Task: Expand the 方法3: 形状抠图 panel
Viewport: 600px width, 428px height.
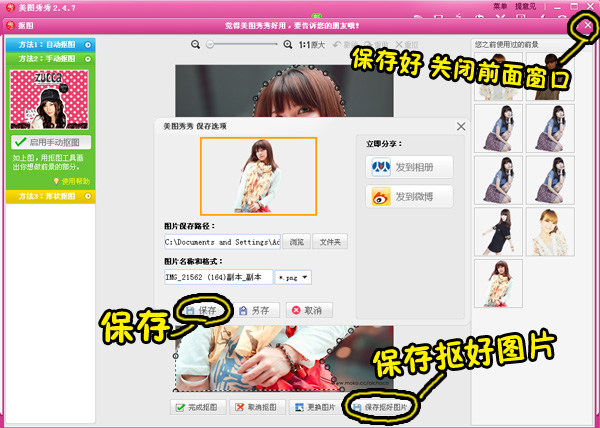Action: (x=49, y=197)
